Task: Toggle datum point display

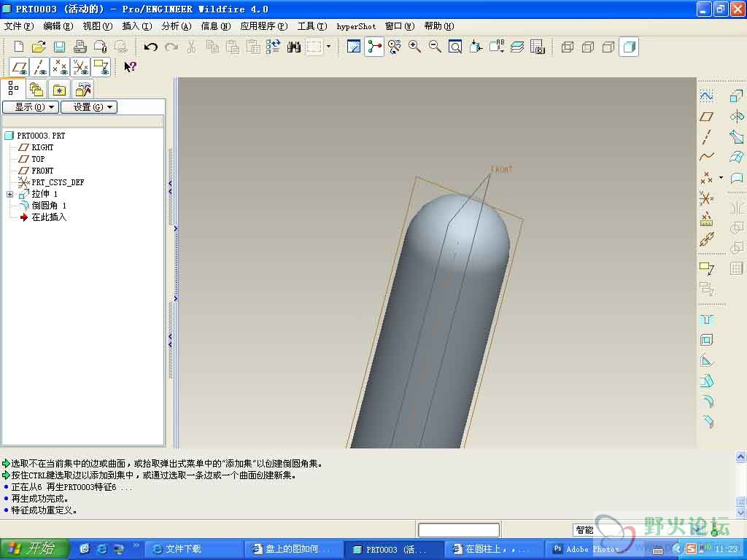Action: [x=60, y=67]
